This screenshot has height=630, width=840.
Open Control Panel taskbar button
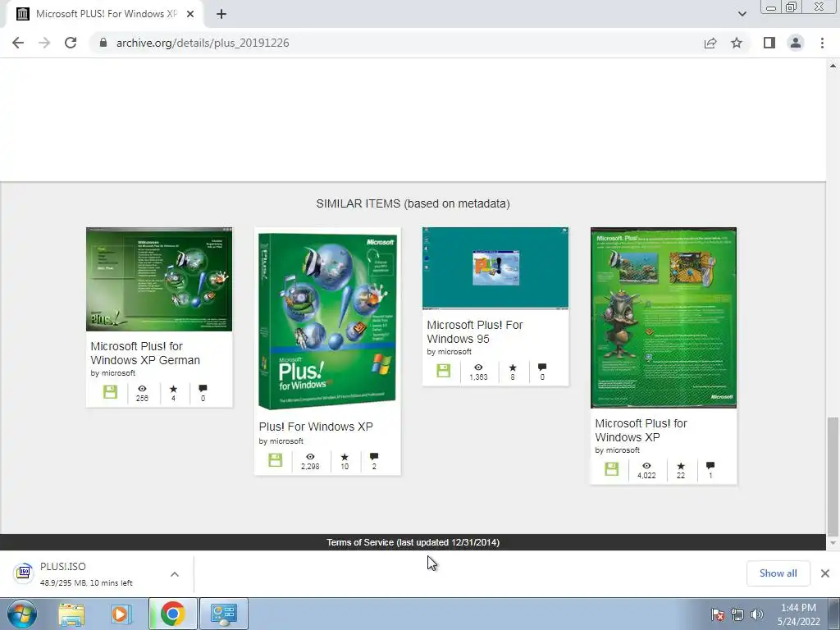tap(223, 614)
